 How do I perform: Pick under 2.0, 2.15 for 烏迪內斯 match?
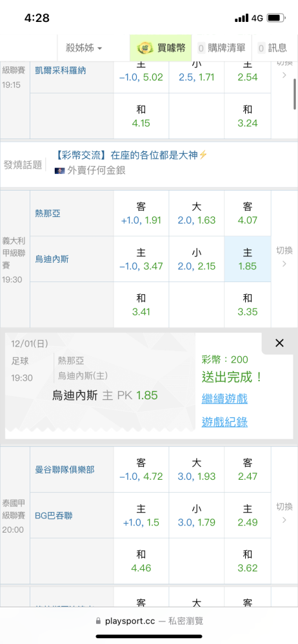click(197, 259)
